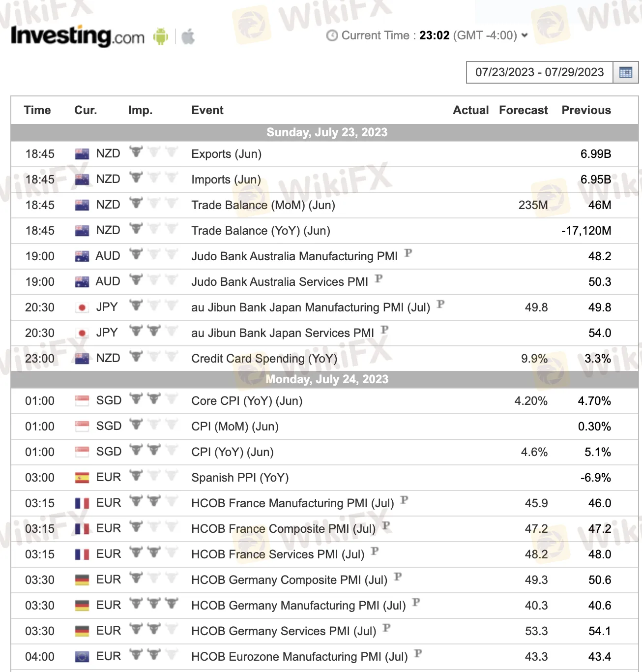Click the Android app download icon
The height and width of the screenshot is (672, 642).
[x=160, y=35]
